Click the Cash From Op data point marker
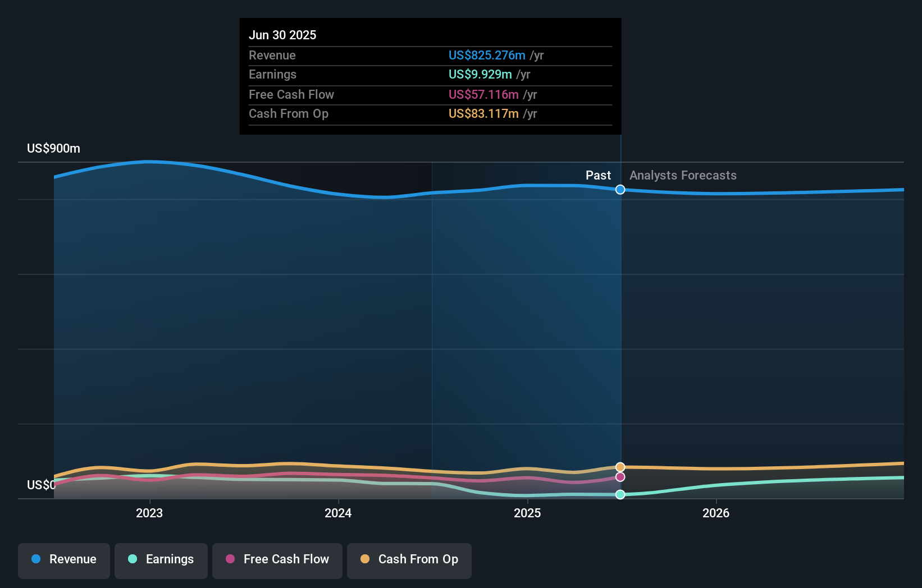 coord(620,467)
